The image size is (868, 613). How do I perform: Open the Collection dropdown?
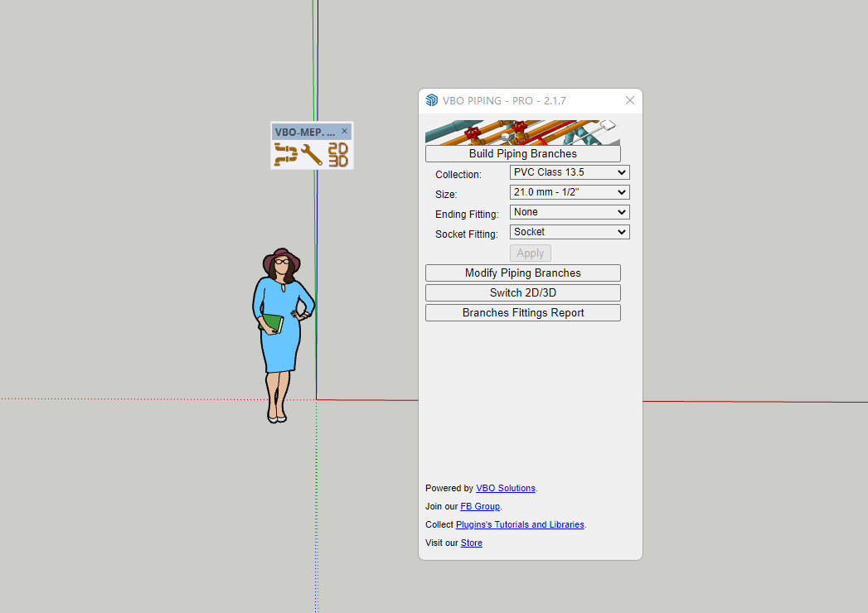tap(569, 172)
